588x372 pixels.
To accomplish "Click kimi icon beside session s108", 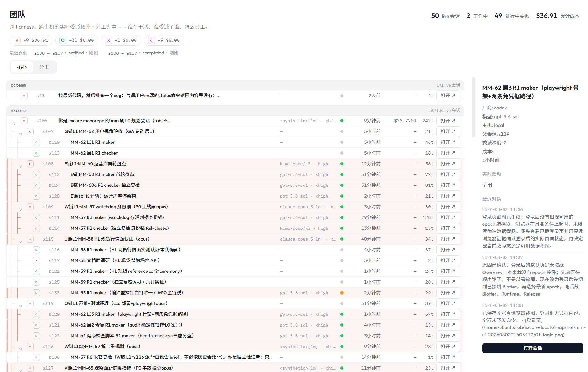I will coord(30,164).
